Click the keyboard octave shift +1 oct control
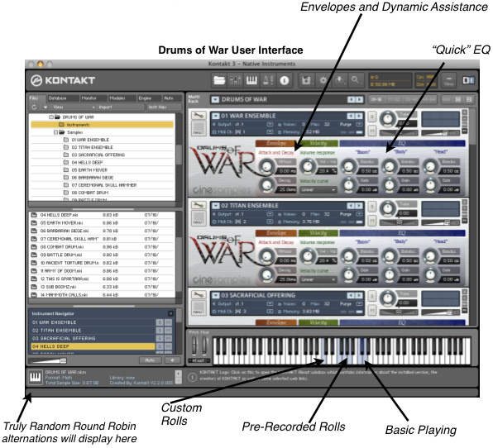 tap(199, 360)
